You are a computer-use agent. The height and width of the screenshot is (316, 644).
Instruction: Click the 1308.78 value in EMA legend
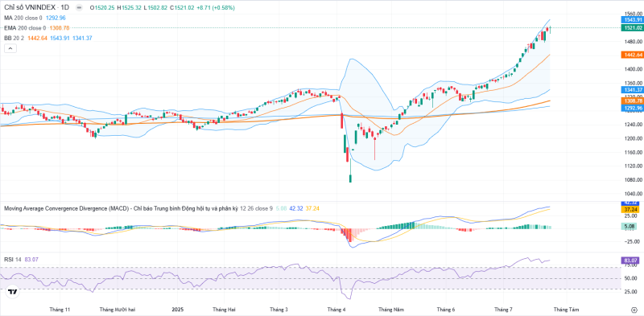tap(59, 28)
